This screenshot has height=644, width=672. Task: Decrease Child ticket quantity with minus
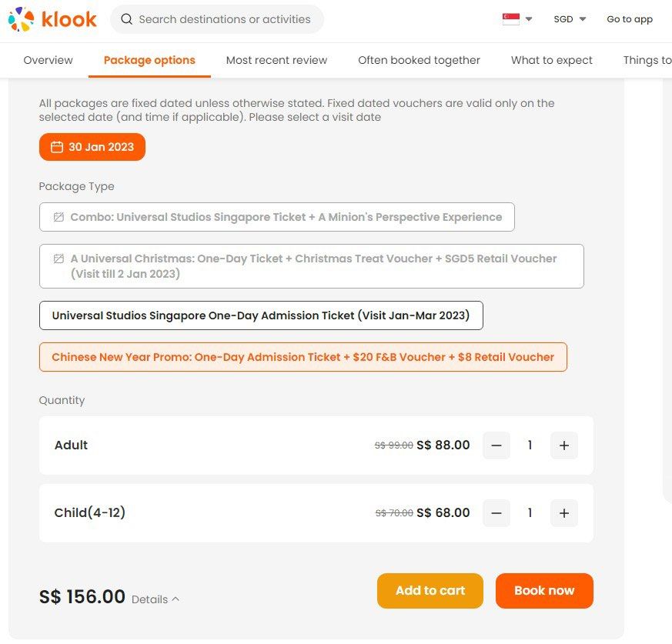point(496,513)
